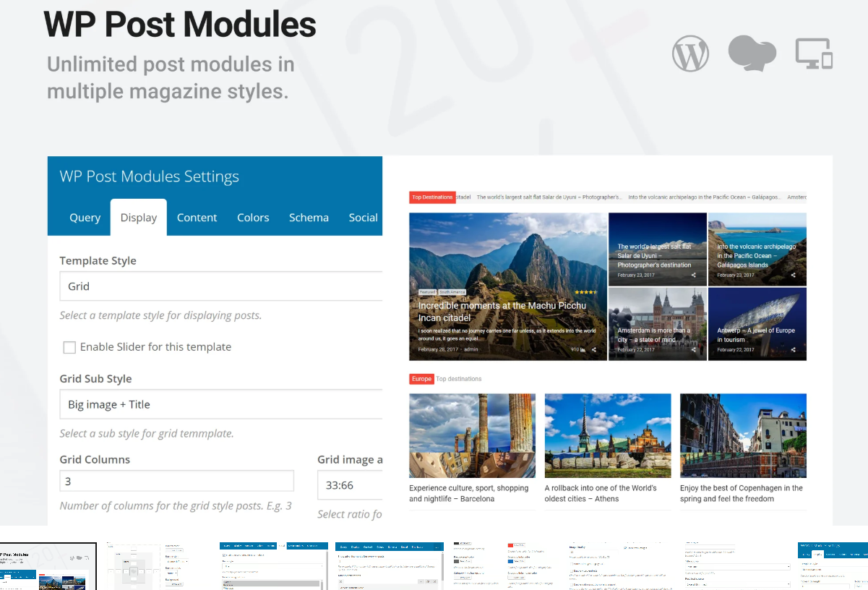Open the Grid Sub Style dropdown
868x590 pixels.
coord(220,405)
